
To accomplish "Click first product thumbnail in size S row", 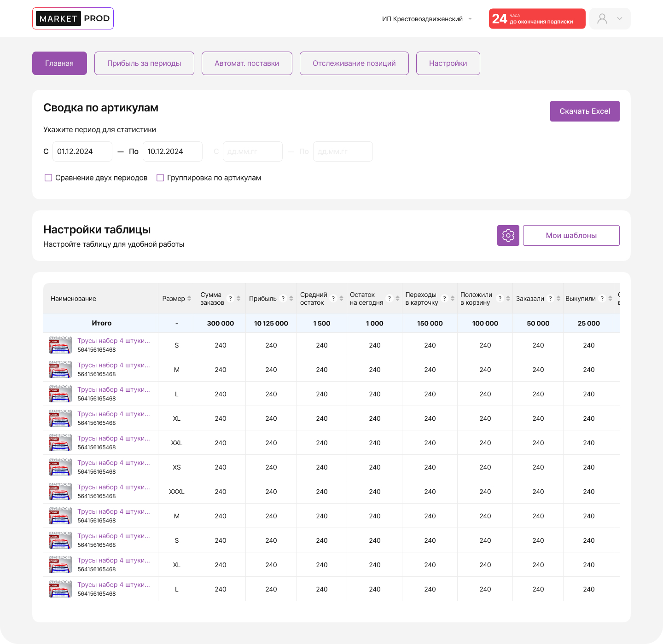I will (60, 345).
